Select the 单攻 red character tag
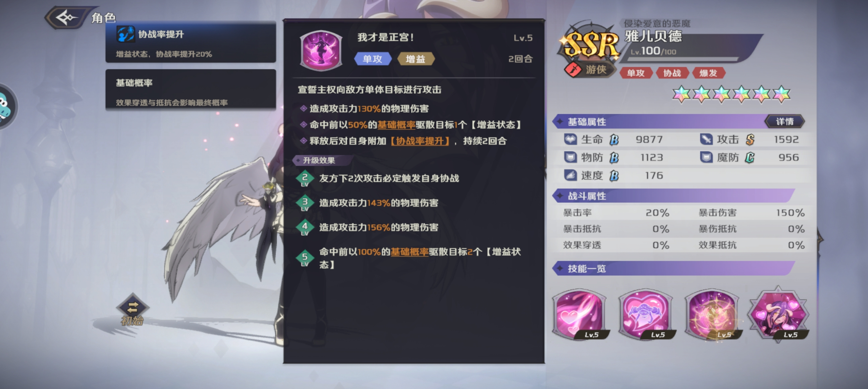This screenshot has width=868, height=389. (636, 73)
